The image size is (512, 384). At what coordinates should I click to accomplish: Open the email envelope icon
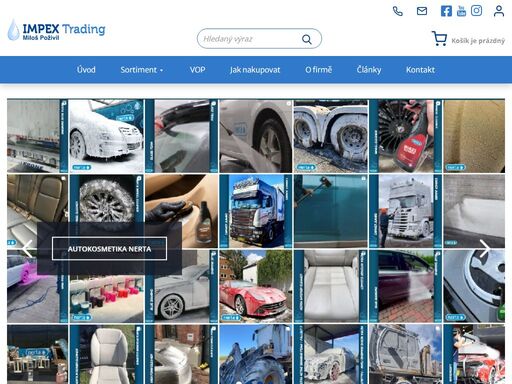click(422, 11)
